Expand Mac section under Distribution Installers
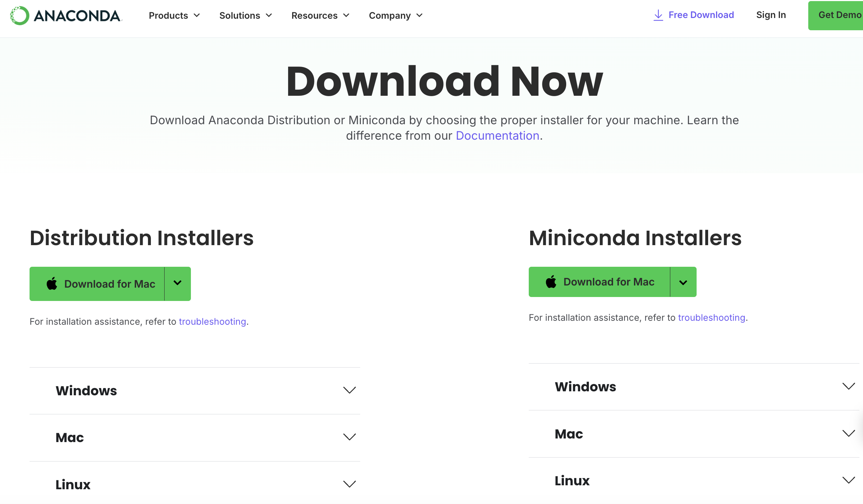 point(195,438)
